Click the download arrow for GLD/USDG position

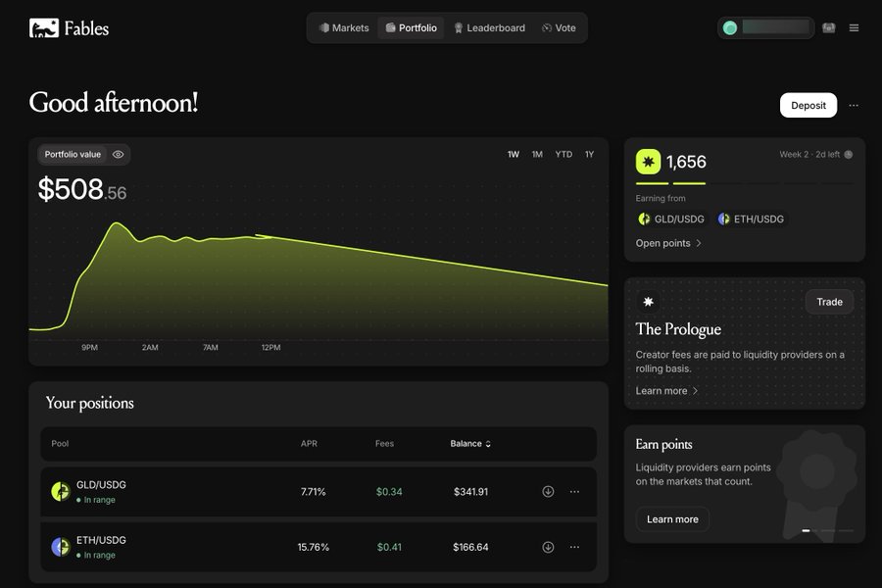click(548, 491)
